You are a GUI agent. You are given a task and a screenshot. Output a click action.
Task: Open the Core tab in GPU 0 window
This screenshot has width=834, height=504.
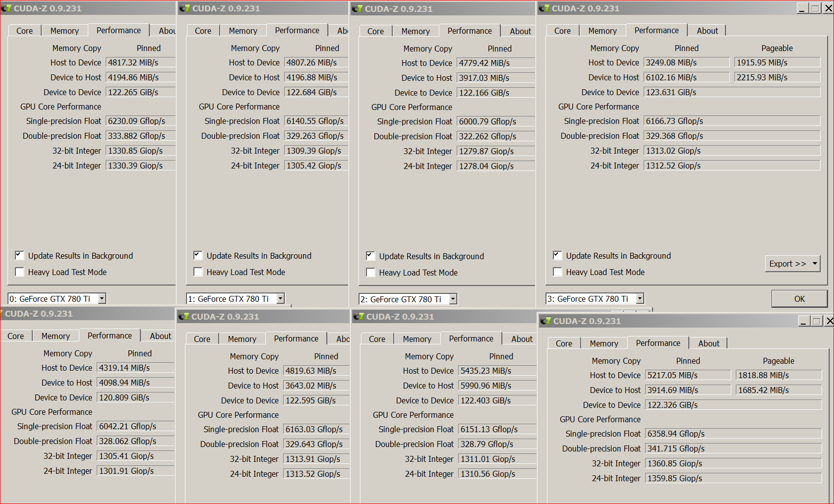coord(24,31)
